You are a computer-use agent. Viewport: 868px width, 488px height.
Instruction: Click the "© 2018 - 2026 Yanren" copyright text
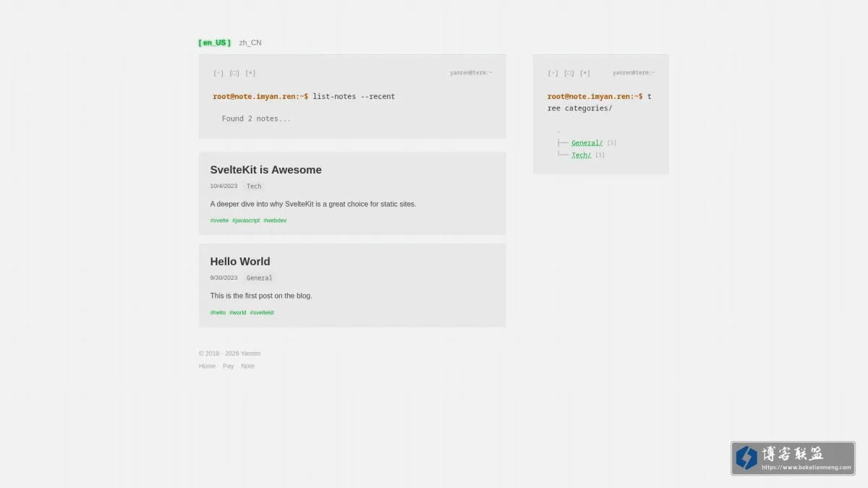click(230, 354)
